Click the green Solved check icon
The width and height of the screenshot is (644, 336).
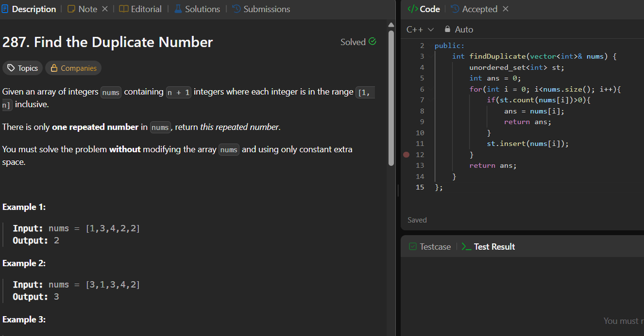tap(372, 42)
